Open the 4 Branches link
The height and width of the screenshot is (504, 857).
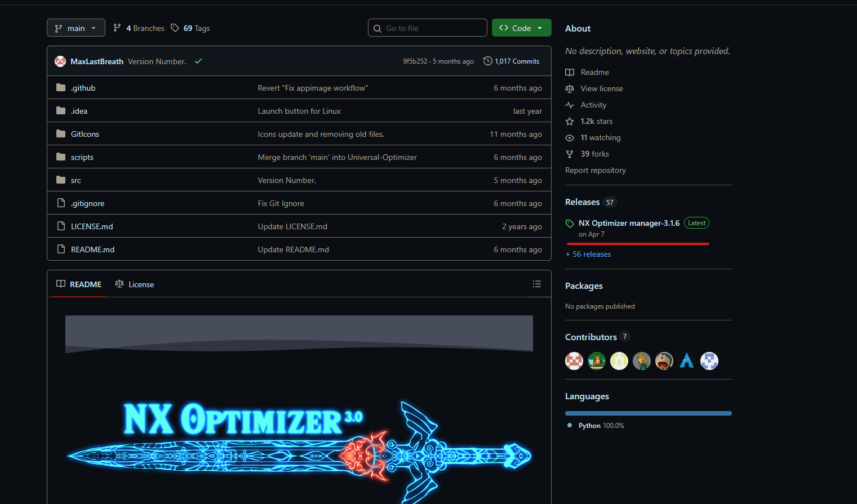coord(139,28)
